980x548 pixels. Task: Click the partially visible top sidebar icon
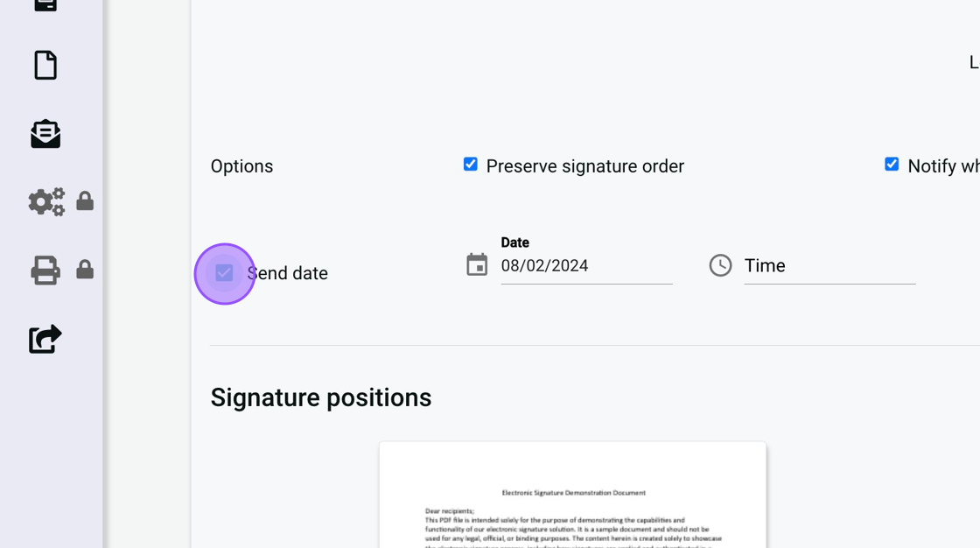coord(45,4)
